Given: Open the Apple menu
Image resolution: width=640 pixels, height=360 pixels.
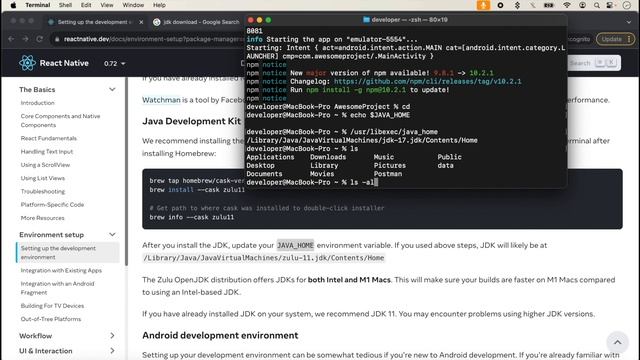Looking at the screenshot, I should pos(13,5).
